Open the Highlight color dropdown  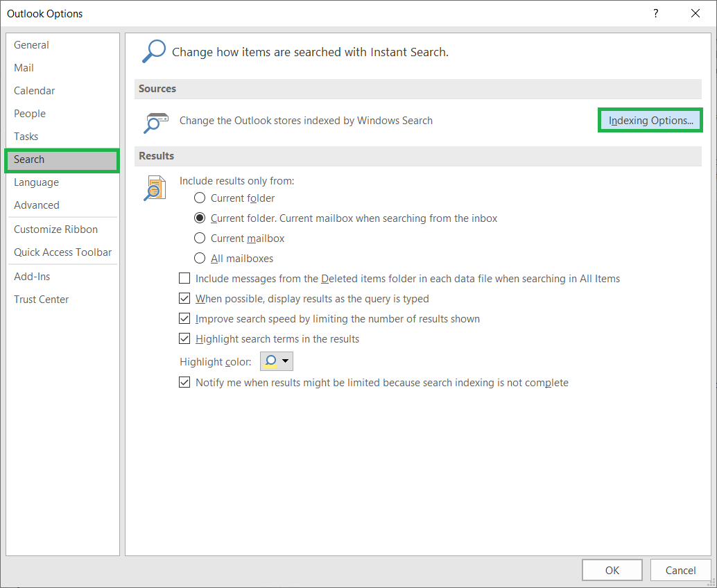(277, 361)
